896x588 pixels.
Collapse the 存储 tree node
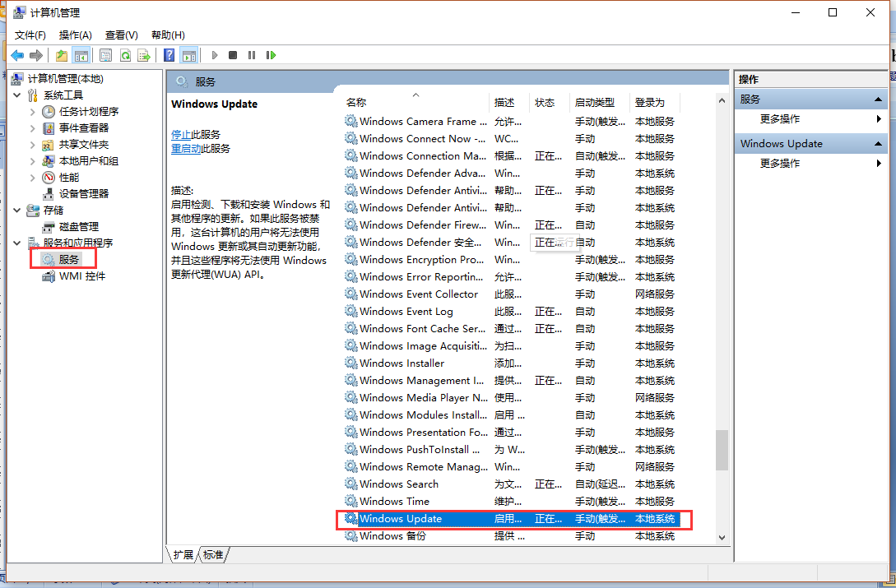(x=17, y=211)
